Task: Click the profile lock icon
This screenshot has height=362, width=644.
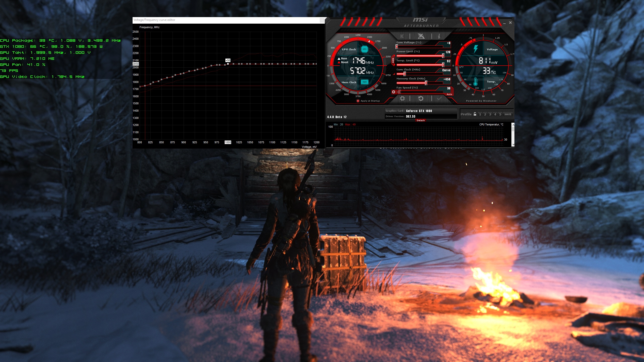Action: [475, 114]
